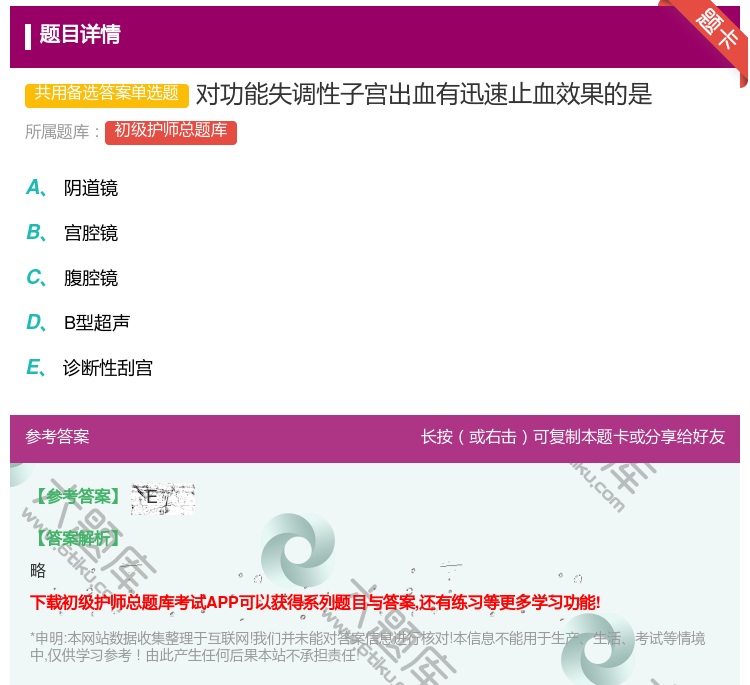
Task: Click the question text 对功能失调性子宫出血
Action: click(x=424, y=94)
